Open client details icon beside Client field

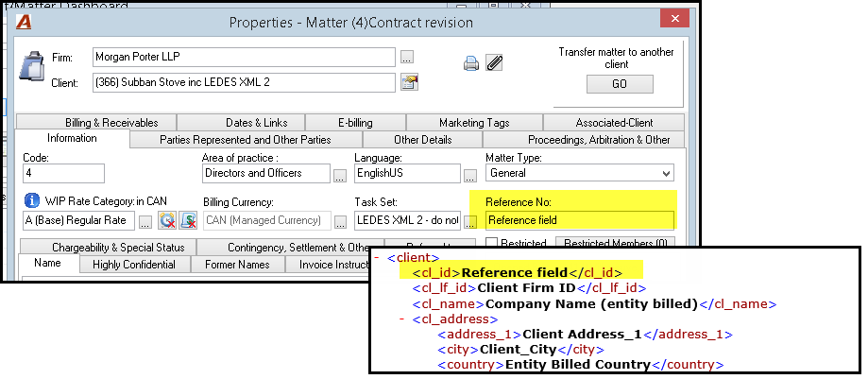pos(409,82)
